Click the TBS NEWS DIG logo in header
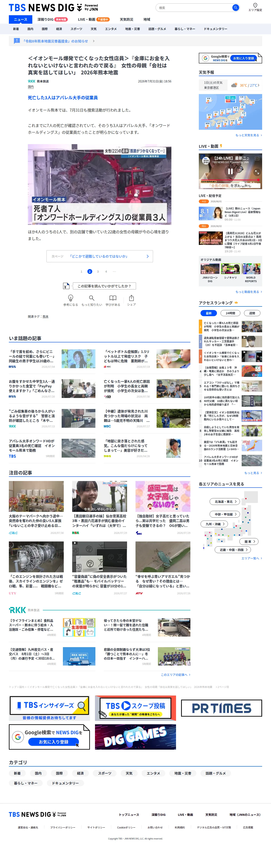This screenshot has width=271, height=868. (53, 7)
